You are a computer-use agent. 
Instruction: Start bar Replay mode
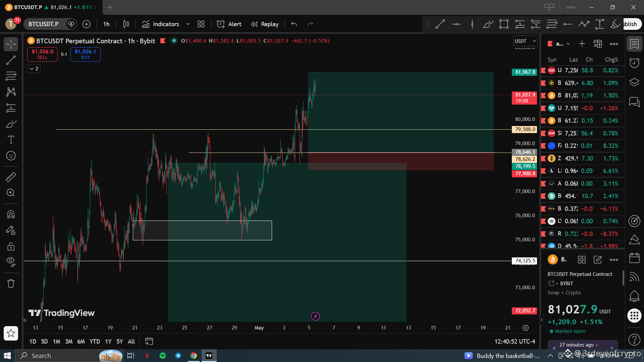[265, 24]
